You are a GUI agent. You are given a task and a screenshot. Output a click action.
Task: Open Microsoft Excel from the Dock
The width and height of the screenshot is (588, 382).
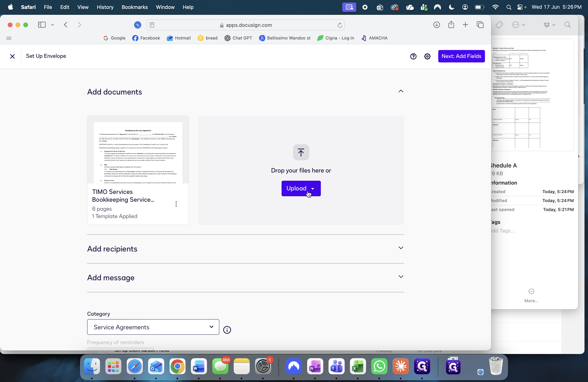[358, 366]
